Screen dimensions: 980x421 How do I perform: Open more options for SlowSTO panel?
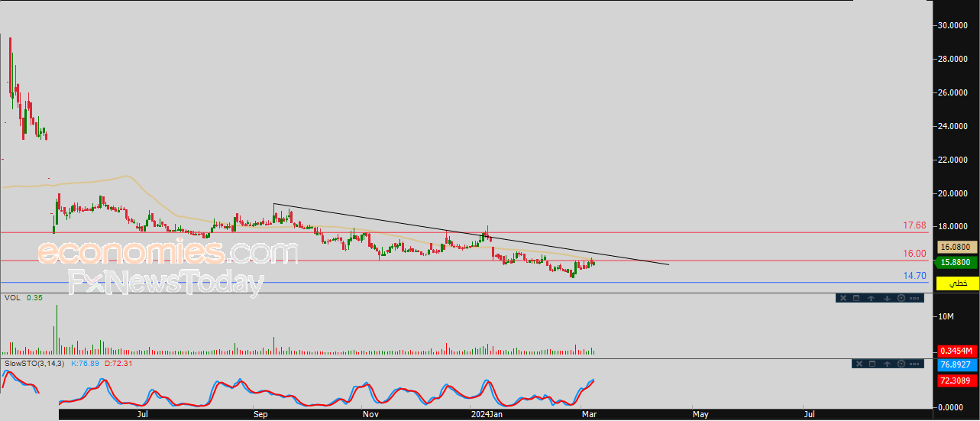pos(914,364)
